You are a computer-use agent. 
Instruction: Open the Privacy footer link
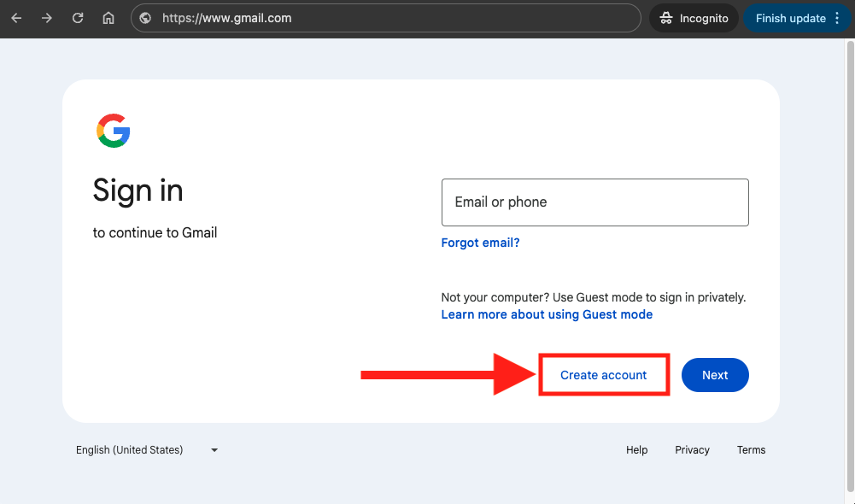[692, 450]
